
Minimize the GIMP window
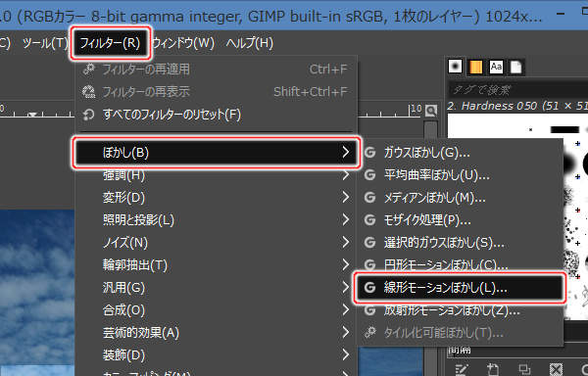point(561,15)
